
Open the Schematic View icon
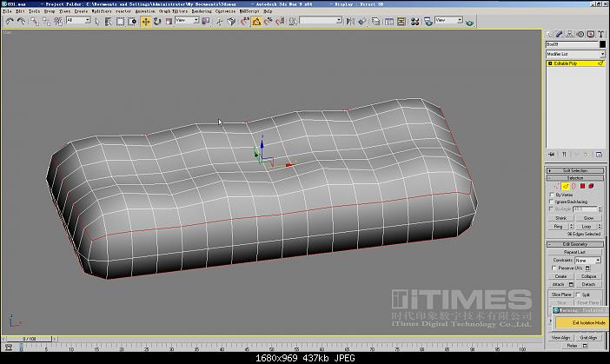click(x=401, y=22)
